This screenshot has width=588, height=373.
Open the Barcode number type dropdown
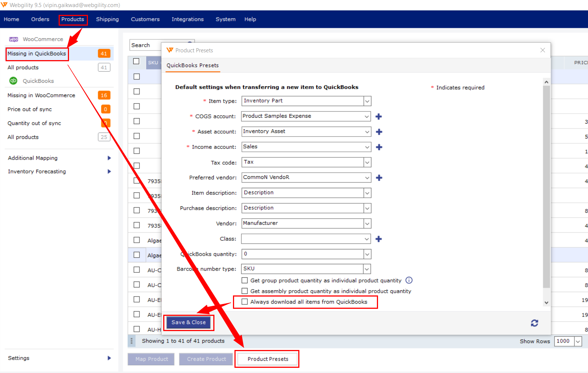click(x=367, y=269)
